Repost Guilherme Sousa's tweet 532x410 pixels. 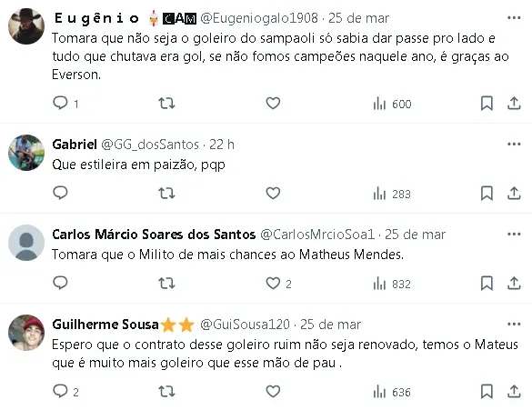pyautogui.click(x=166, y=391)
